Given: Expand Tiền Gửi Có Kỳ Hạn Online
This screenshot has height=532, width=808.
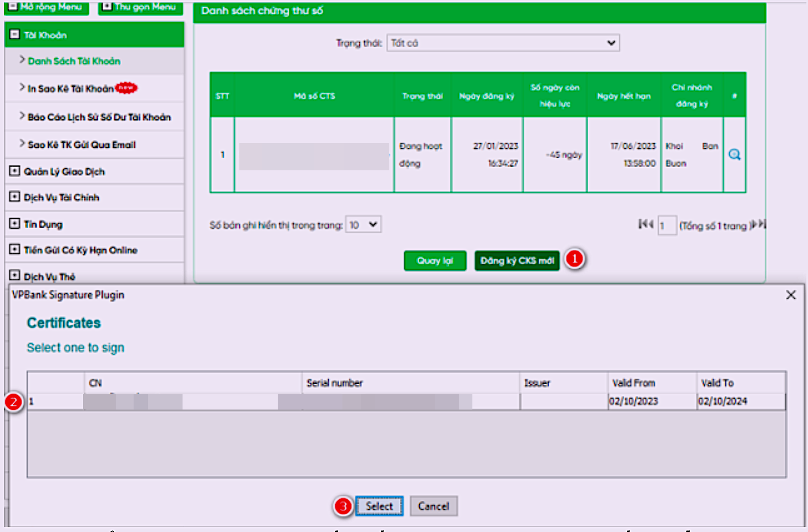Looking at the screenshot, I should click(15, 250).
